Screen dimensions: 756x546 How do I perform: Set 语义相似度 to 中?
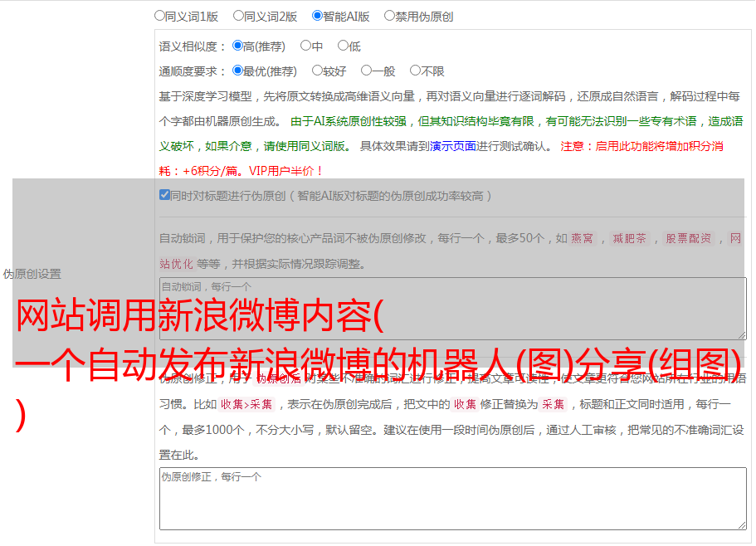tap(305, 46)
